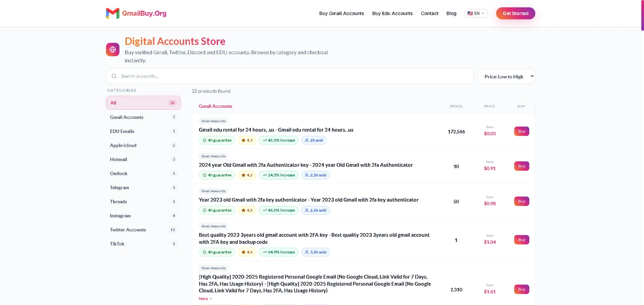644x305 pixels.
Task: Click 4.6 star rating badge on Best quality 2023
Action: [247, 252]
